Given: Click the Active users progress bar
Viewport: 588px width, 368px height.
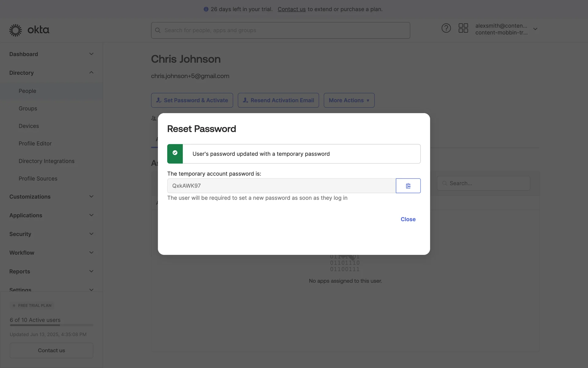Looking at the screenshot, I should point(51,325).
